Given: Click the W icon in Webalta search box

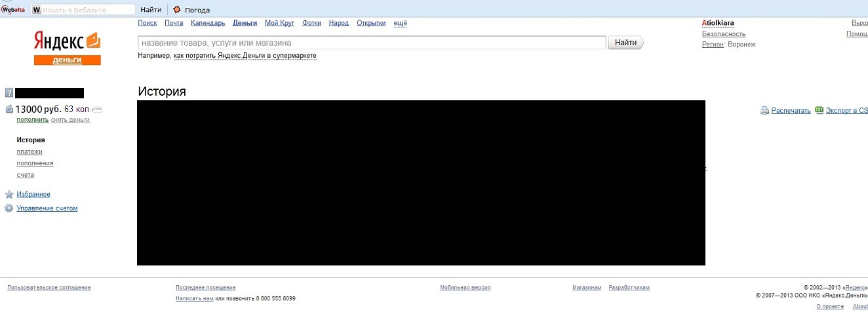Looking at the screenshot, I should (37, 10).
